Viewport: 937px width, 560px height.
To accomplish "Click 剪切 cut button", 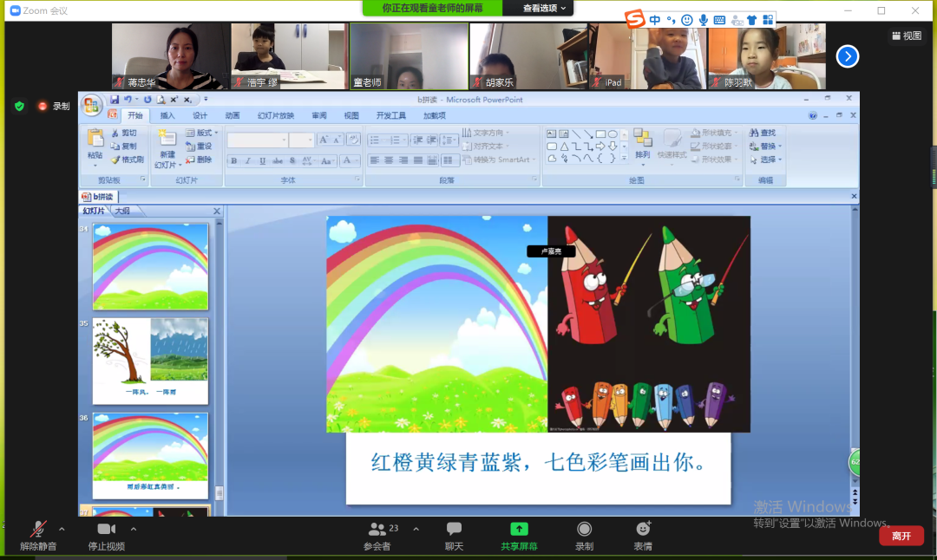I will point(124,133).
